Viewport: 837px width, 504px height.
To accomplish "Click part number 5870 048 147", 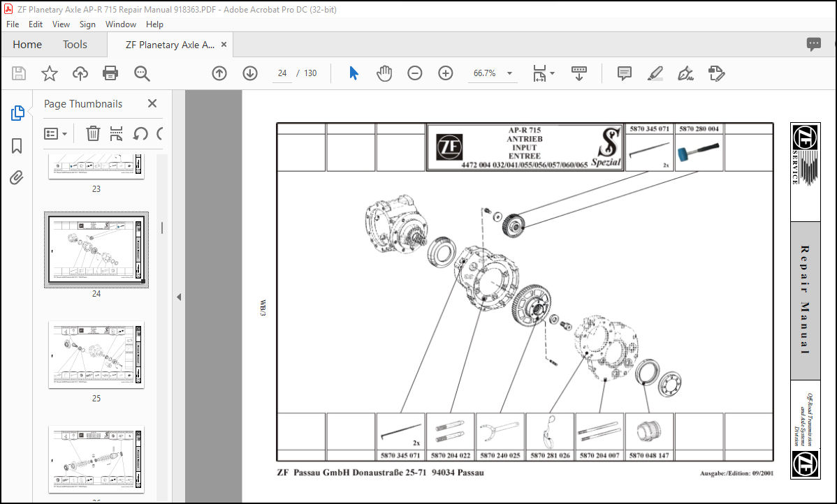I will (649, 455).
